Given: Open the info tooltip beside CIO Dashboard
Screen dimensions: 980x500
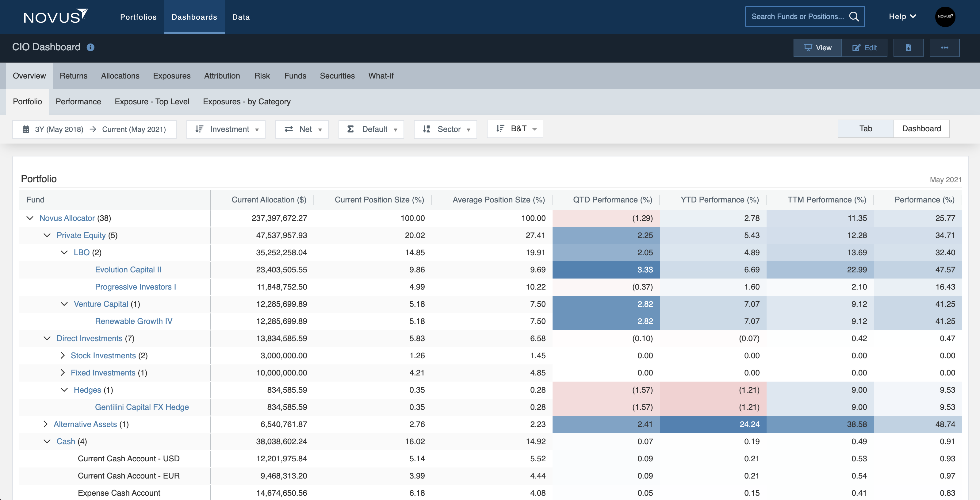Looking at the screenshot, I should (90, 47).
